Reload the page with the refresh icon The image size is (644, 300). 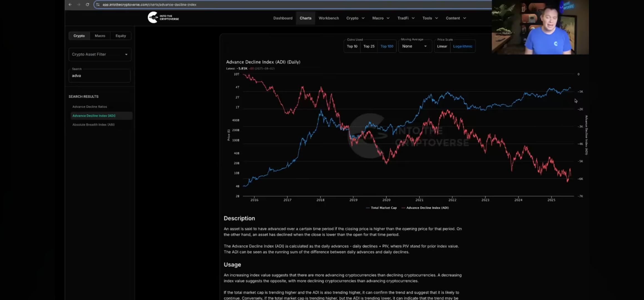[x=87, y=4]
